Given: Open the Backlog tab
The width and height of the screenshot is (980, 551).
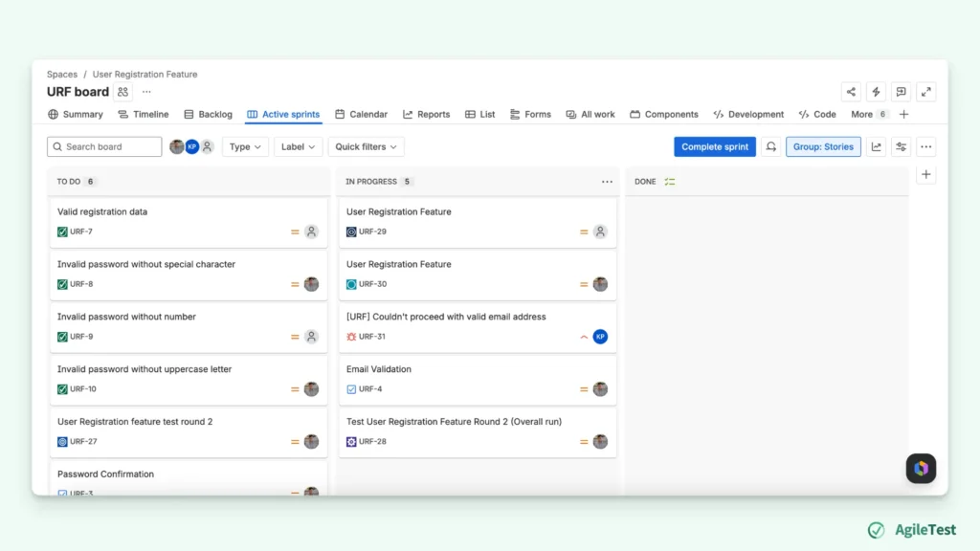Looking at the screenshot, I should coord(208,115).
